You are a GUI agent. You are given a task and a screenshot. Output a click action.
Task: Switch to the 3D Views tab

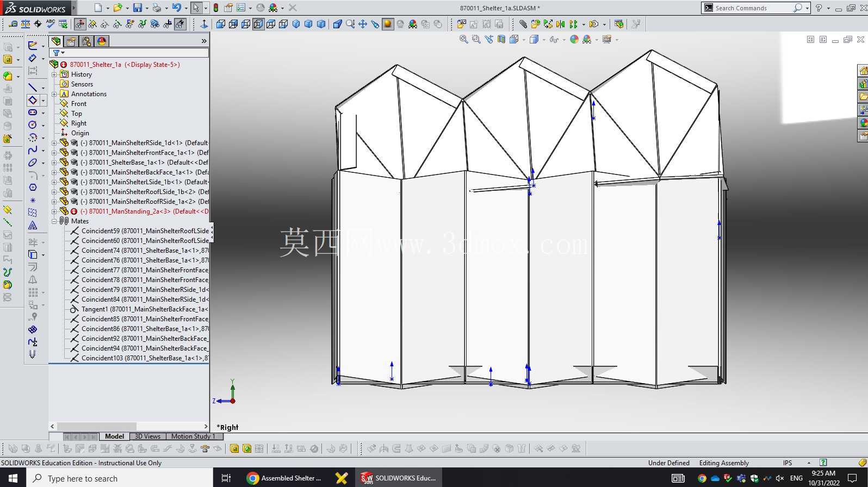pos(147,436)
